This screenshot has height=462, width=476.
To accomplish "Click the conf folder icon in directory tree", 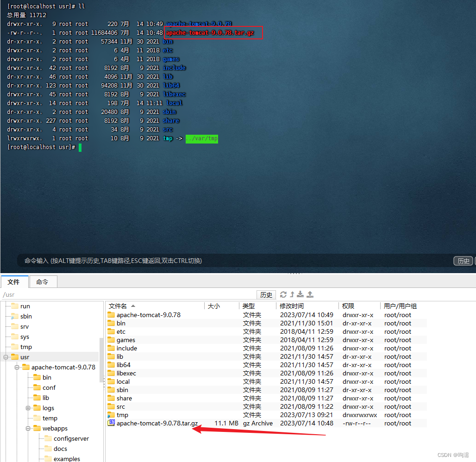I will (x=37, y=387).
